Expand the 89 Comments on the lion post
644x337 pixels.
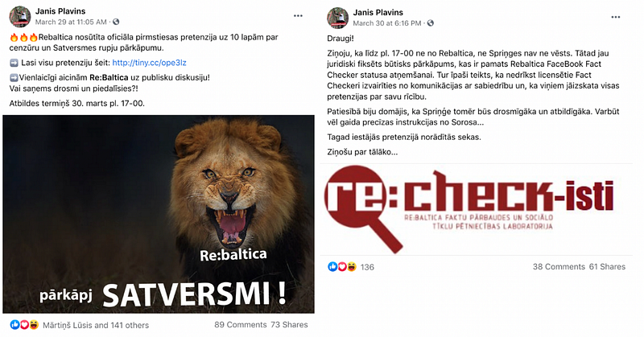[241, 325]
